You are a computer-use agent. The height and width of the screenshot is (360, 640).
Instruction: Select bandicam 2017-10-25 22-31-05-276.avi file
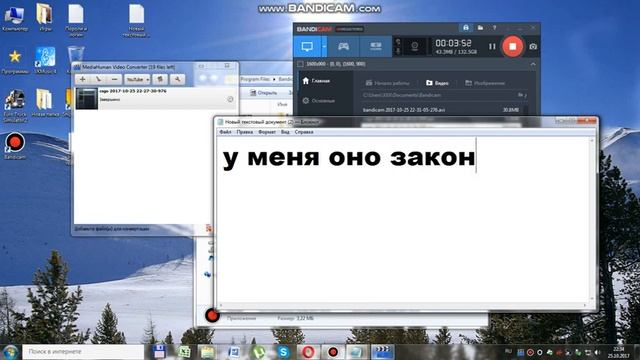[441, 110]
